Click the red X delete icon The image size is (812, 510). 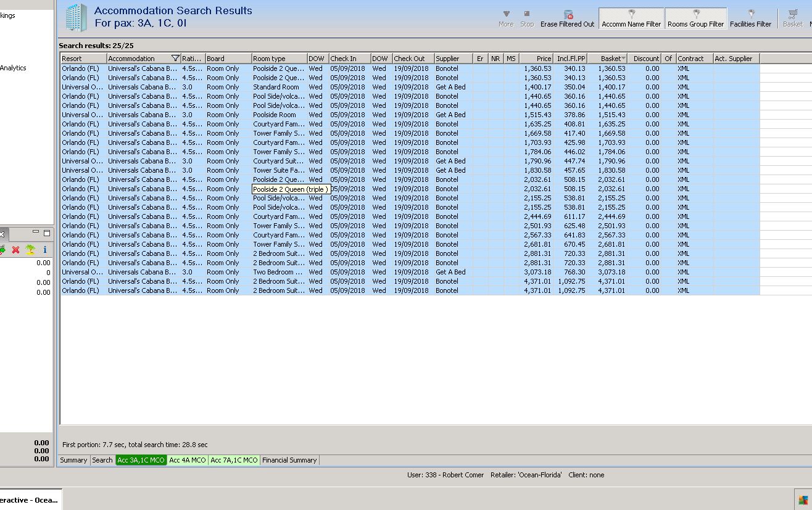(x=16, y=250)
